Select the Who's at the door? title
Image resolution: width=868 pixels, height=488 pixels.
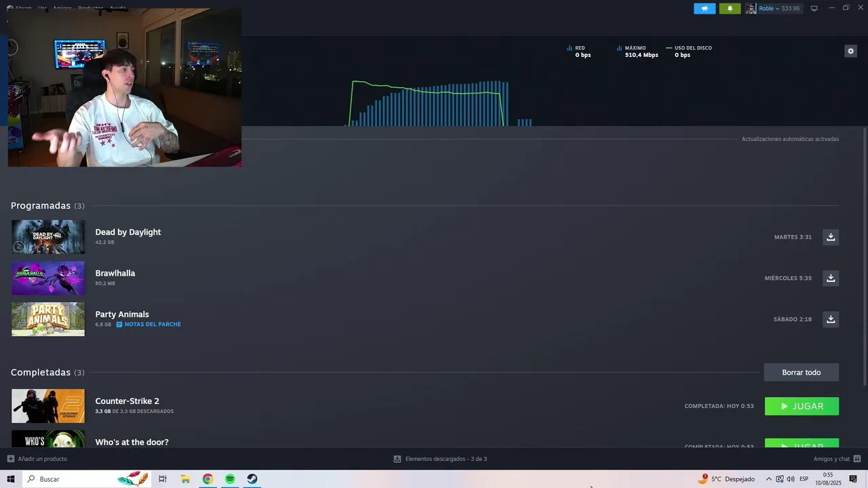(x=132, y=442)
